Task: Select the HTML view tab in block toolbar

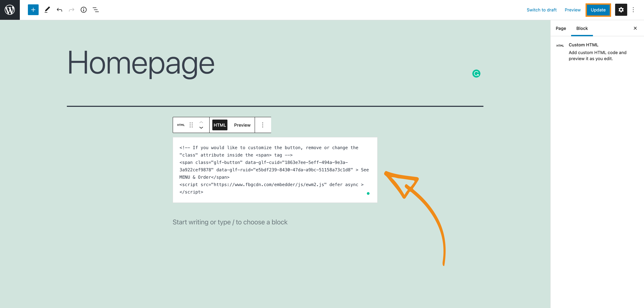Action: [x=220, y=125]
